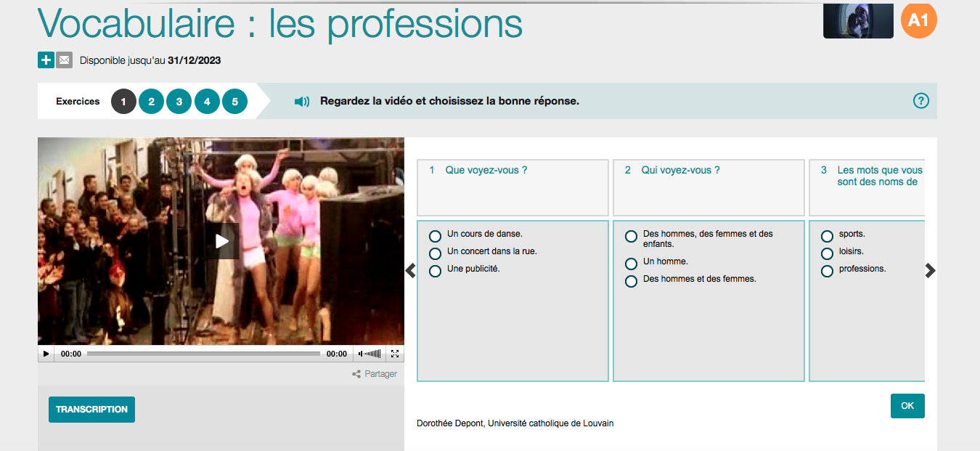Adjust the video volume level bars
The image size is (980, 451).
372,354
